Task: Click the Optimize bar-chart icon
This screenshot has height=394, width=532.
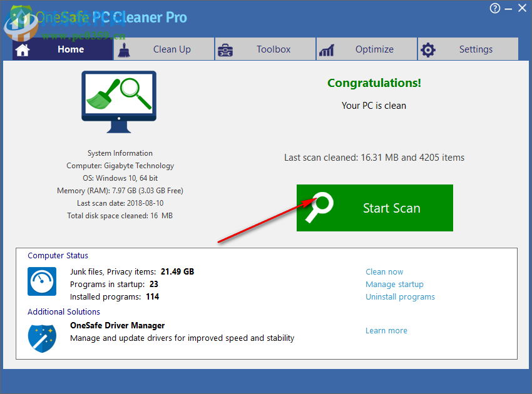Action: [327, 49]
